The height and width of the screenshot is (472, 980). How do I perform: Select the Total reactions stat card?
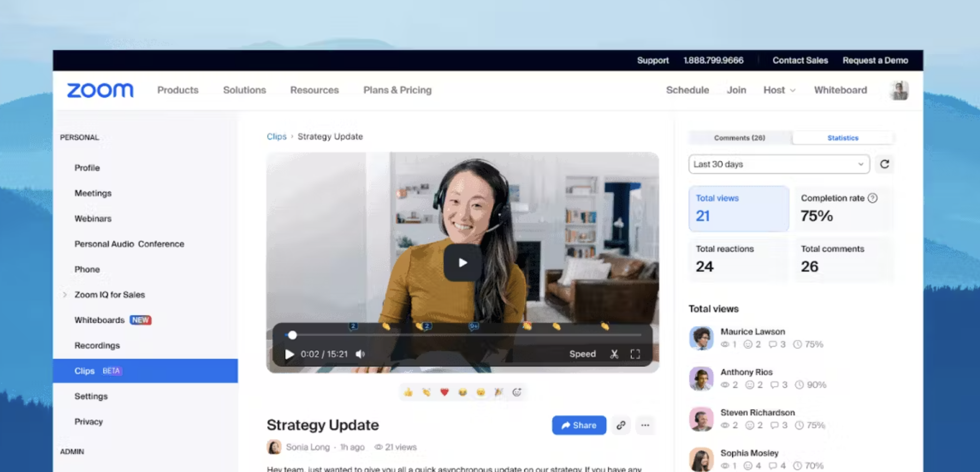tap(739, 259)
